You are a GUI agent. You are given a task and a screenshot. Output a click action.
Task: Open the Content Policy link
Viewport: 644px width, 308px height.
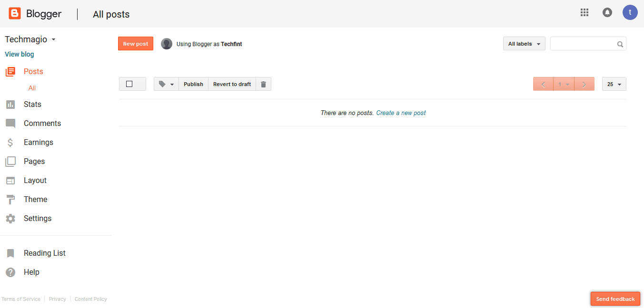(x=91, y=299)
